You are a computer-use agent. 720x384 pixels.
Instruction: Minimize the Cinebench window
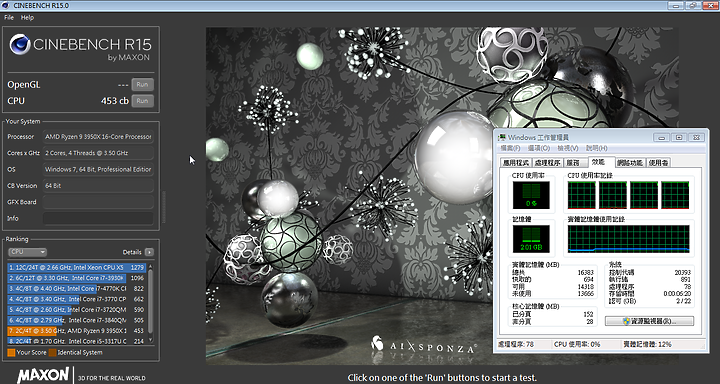pos(676,5)
